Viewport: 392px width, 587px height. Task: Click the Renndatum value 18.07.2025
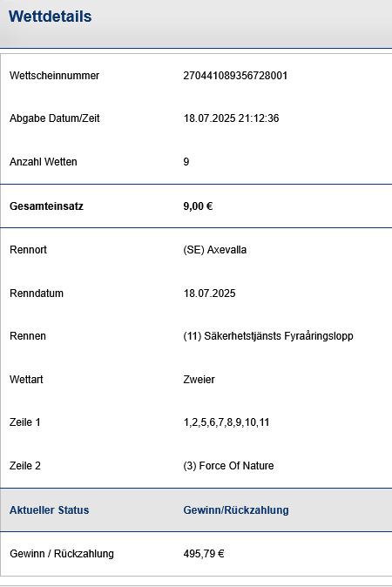point(209,293)
